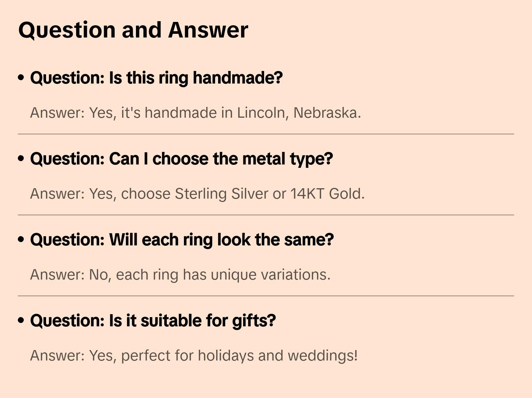Select the question "Is this ring handmade?"
The width and height of the screenshot is (532, 398).
click(156, 78)
